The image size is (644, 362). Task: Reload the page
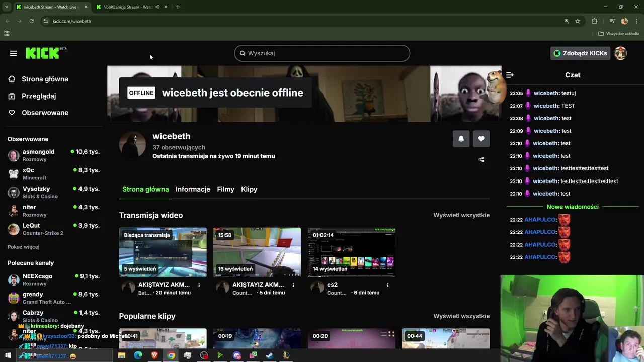pyautogui.click(x=31, y=21)
